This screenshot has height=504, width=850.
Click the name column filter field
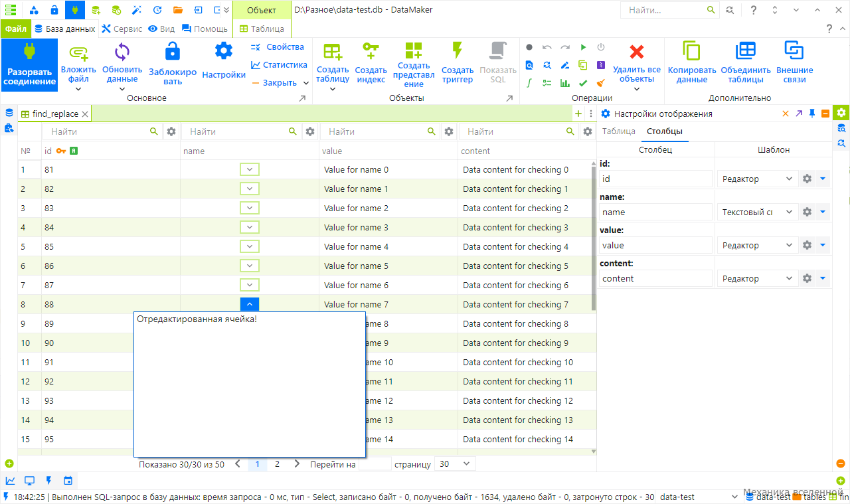point(241,131)
